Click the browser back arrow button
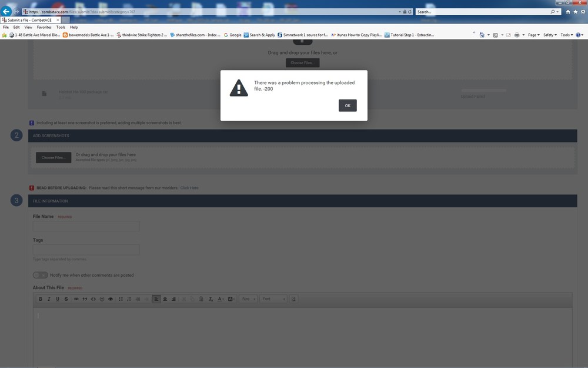Image resolution: width=588 pixels, height=368 pixels. point(6,12)
